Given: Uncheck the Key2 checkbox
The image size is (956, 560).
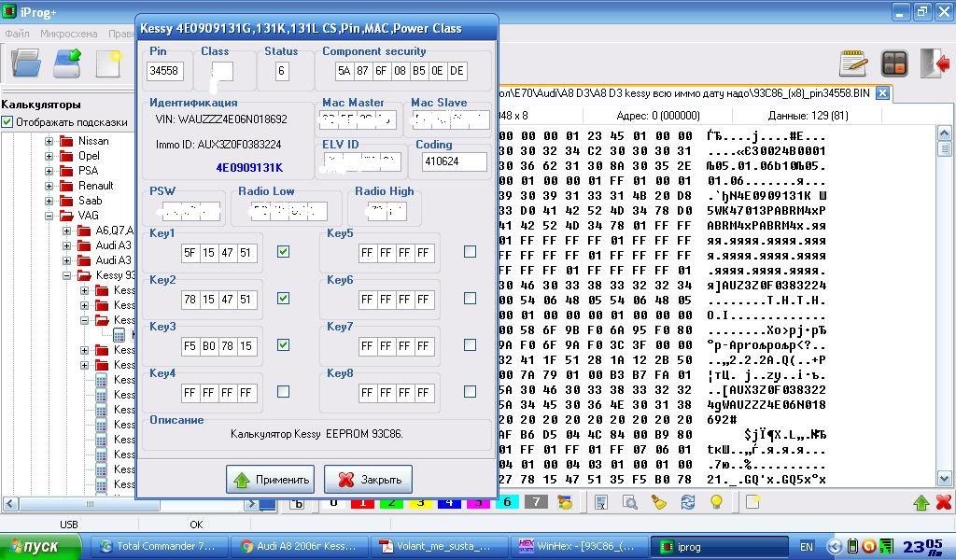Looking at the screenshot, I should [283, 298].
